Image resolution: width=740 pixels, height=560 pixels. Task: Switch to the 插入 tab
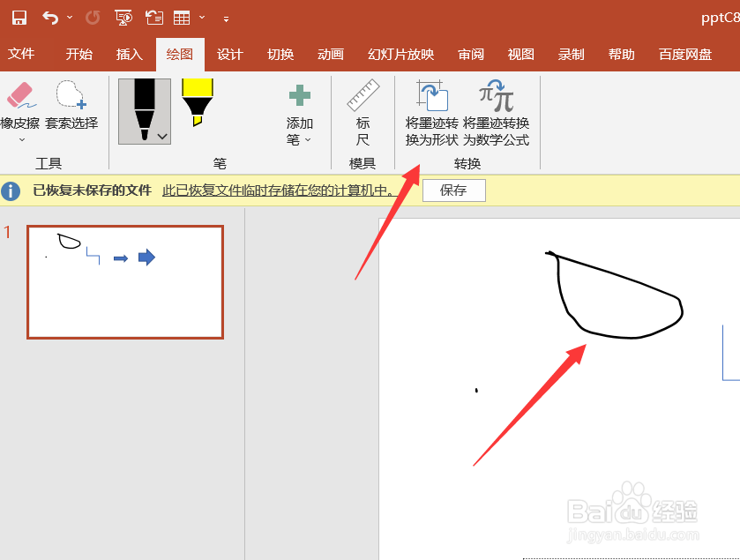click(130, 55)
